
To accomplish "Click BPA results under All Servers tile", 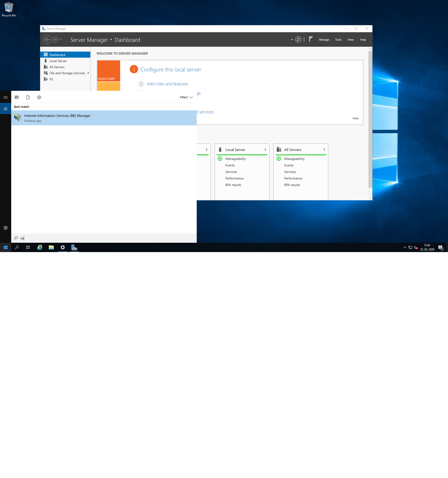I will tap(292, 185).
